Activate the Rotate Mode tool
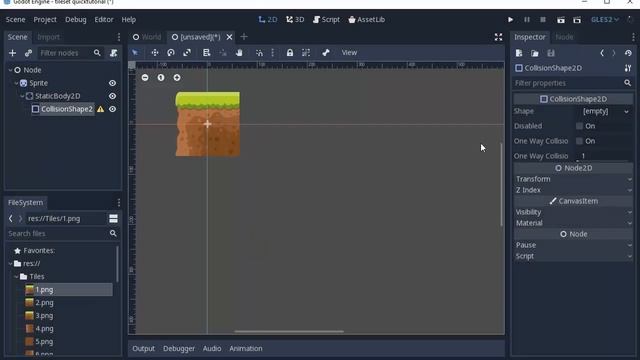The width and height of the screenshot is (640, 360). point(171,53)
